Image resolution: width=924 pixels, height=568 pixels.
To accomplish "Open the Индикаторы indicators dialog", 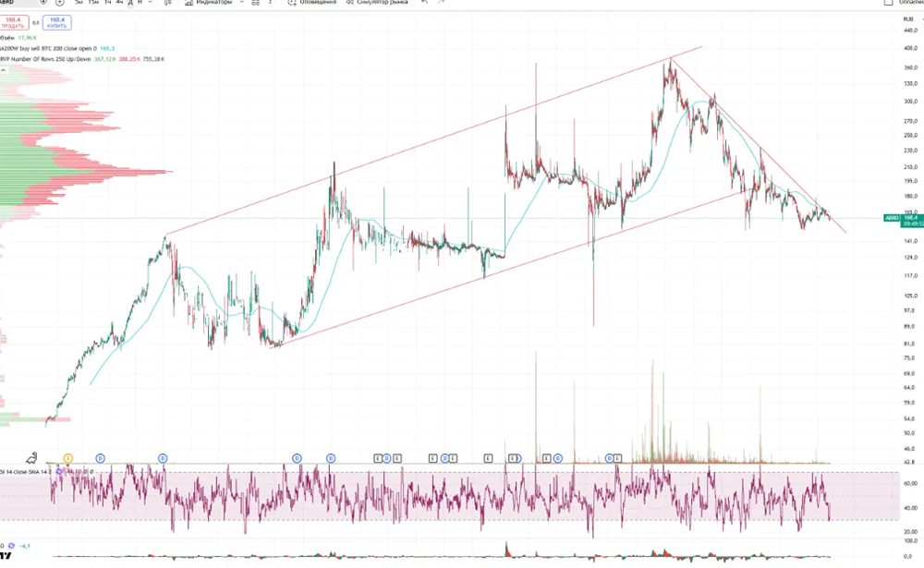I will coord(208,3).
